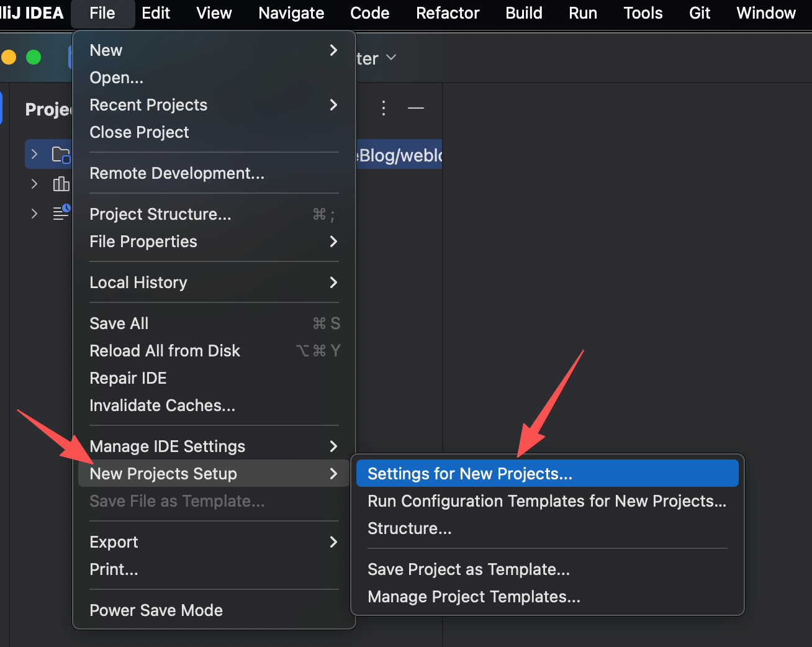Viewport: 812px width, 647px height.
Task: Click the green macOS fullscreen button
Action: tap(34, 58)
